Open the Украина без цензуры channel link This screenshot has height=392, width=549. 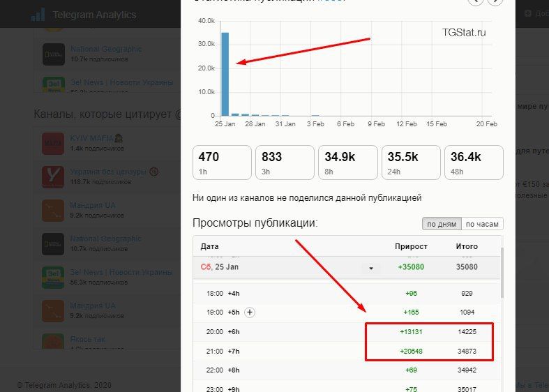[x=108, y=172]
